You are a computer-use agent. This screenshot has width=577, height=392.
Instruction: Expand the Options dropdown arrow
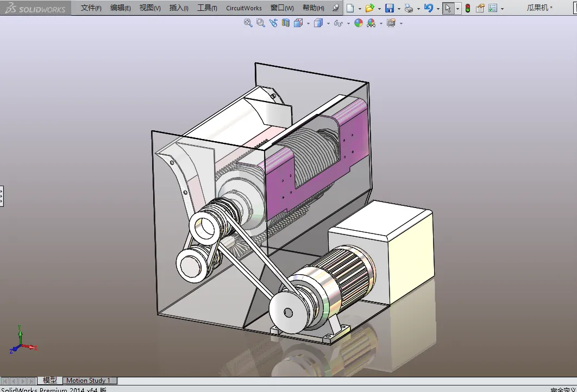click(x=502, y=9)
